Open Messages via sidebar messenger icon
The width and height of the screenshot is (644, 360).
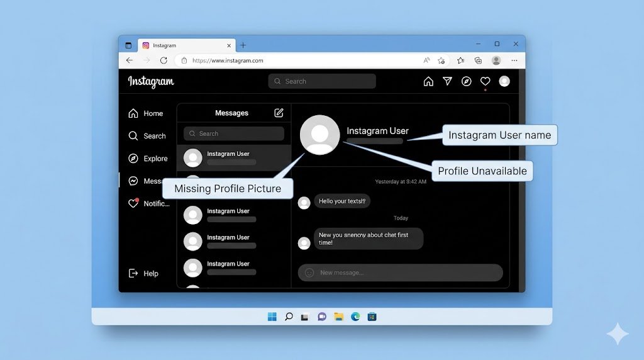point(133,181)
